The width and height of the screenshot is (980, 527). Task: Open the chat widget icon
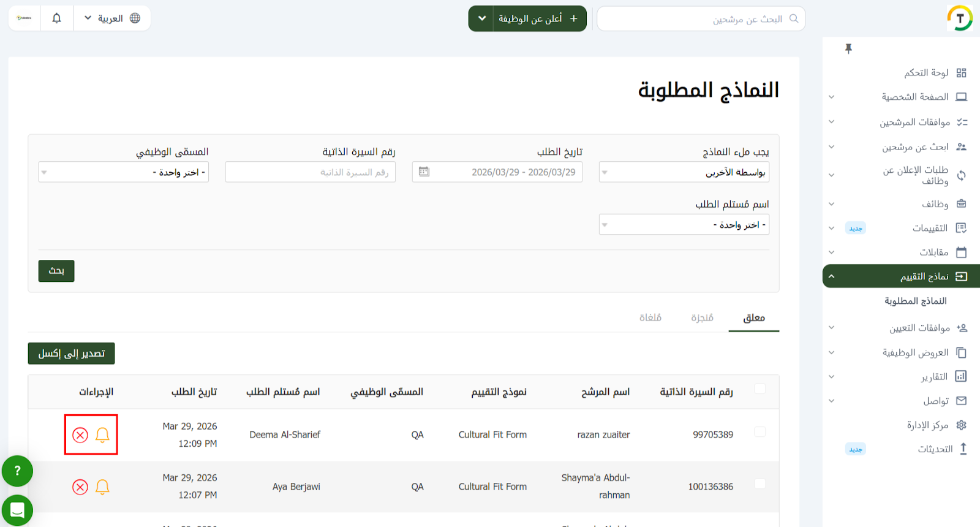tap(17, 510)
